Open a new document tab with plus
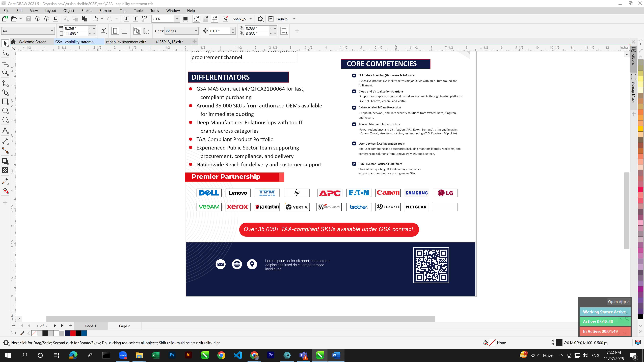Image resolution: width=644 pixels, height=362 pixels. (x=195, y=41)
